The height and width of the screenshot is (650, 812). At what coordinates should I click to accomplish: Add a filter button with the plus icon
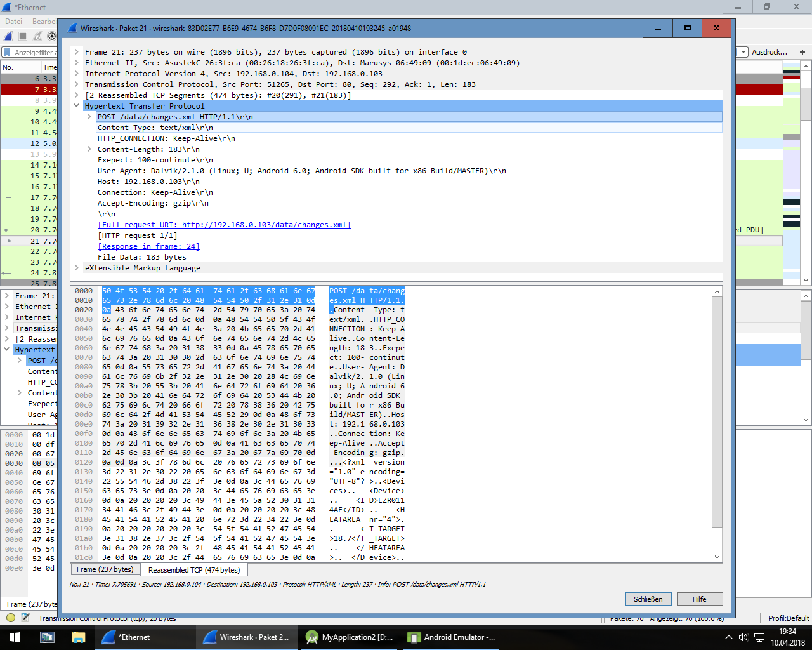tap(802, 52)
